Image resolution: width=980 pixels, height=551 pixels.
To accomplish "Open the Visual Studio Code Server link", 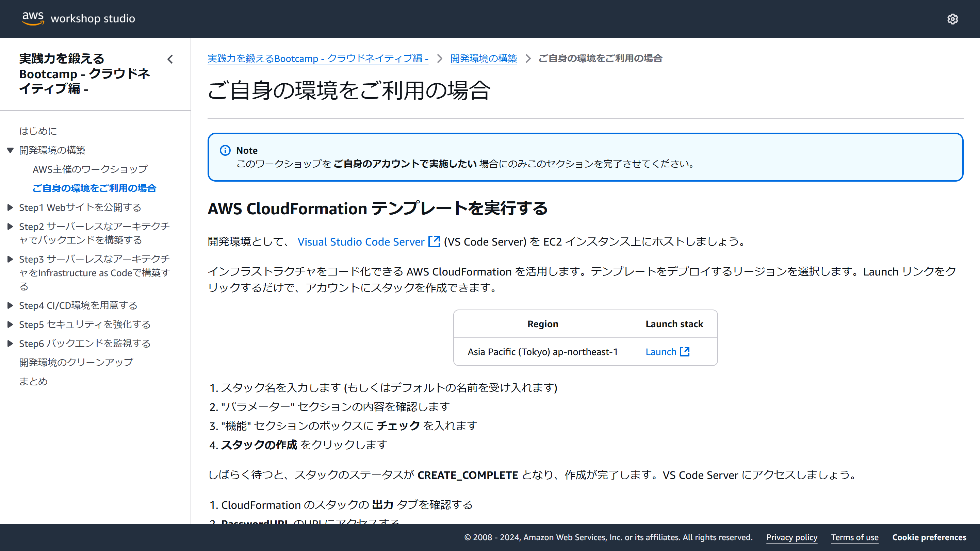I will tap(361, 242).
